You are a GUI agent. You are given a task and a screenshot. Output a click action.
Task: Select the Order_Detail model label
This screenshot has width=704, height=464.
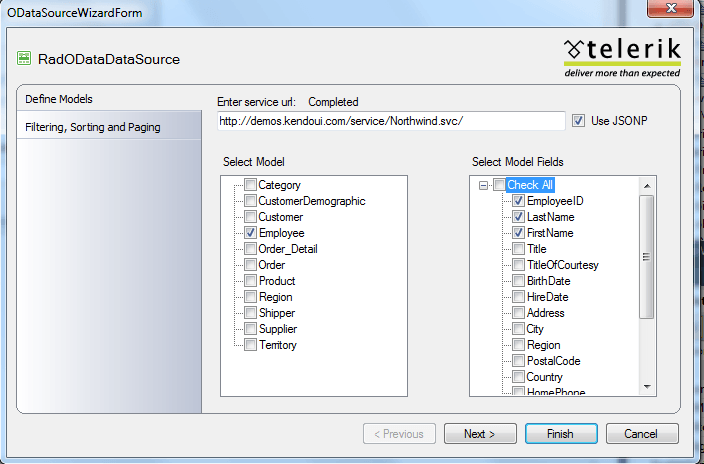pos(288,249)
